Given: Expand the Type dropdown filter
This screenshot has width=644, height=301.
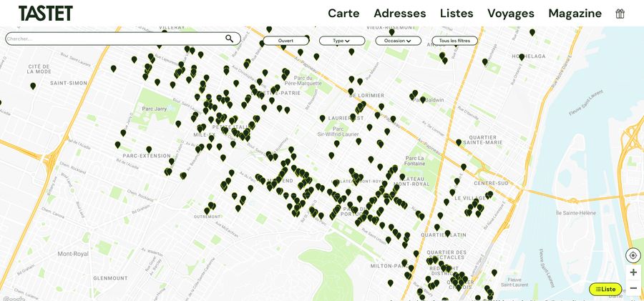Looking at the screenshot, I should point(341,41).
